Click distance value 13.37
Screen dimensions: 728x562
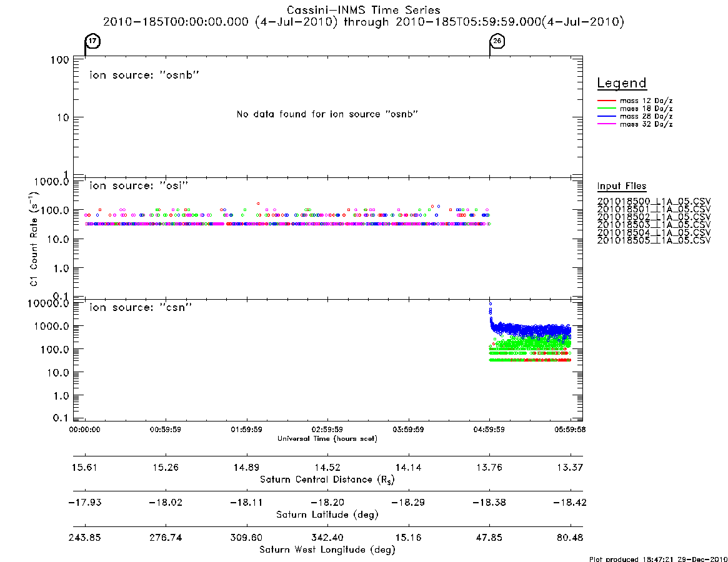(570, 467)
